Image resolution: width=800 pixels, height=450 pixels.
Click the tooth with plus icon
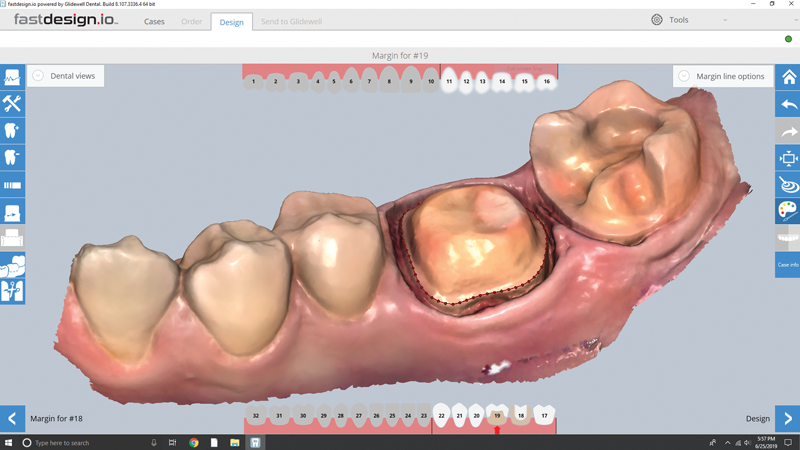point(12,131)
